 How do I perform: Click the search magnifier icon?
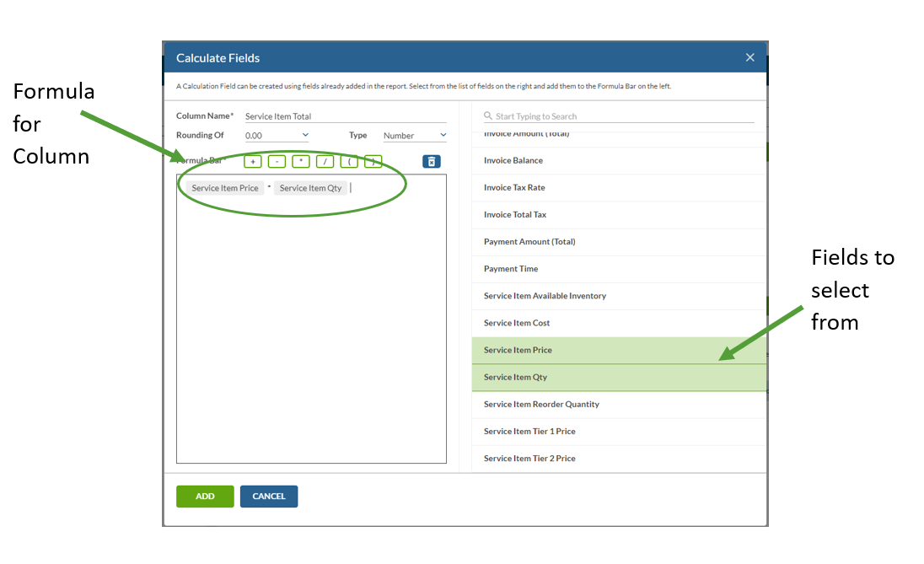click(x=488, y=116)
